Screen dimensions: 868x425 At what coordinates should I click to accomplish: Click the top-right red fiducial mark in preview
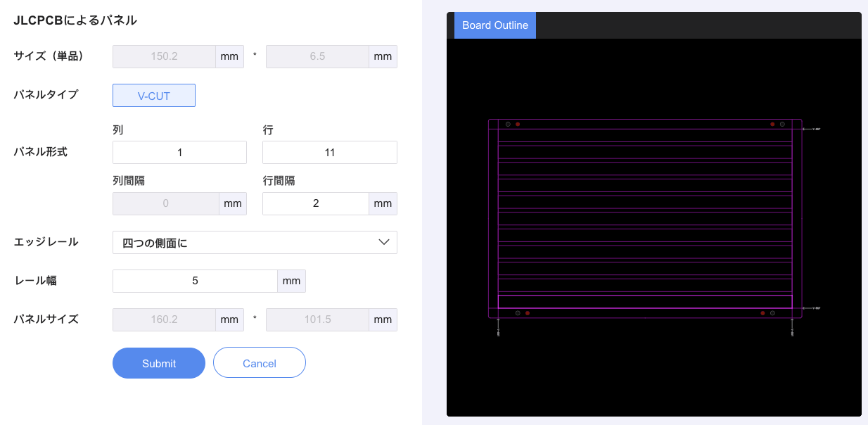point(772,125)
